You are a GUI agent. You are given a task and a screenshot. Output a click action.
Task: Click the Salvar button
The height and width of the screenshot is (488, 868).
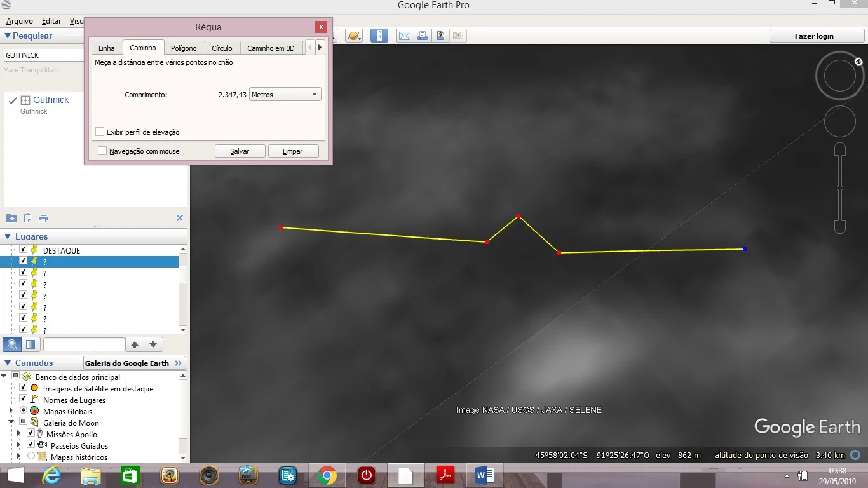(x=240, y=151)
